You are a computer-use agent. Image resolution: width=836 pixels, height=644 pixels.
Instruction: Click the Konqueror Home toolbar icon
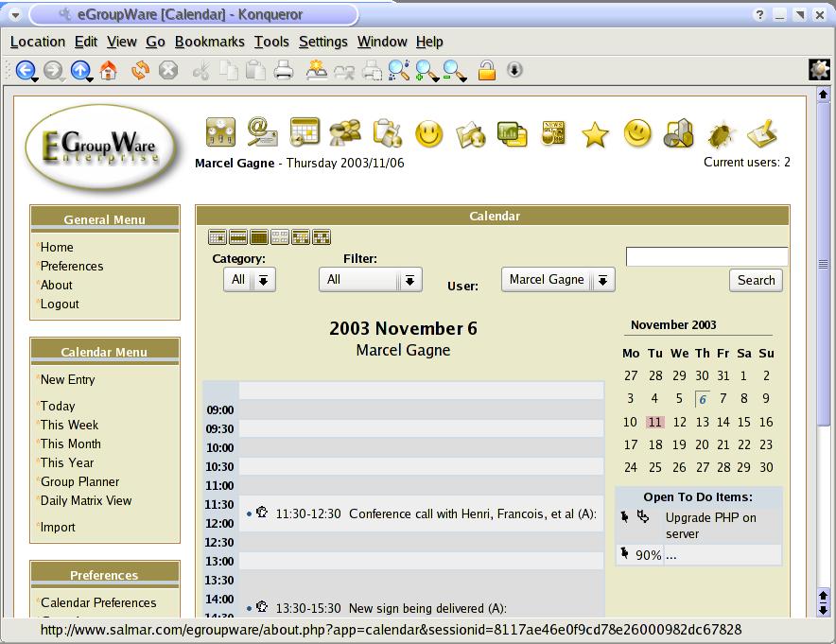(x=109, y=70)
